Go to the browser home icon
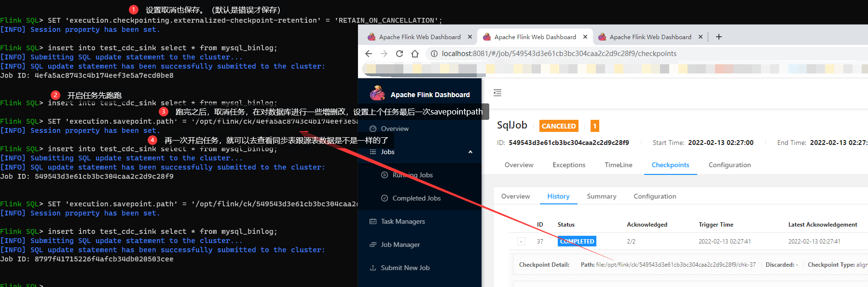 [x=415, y=54]
